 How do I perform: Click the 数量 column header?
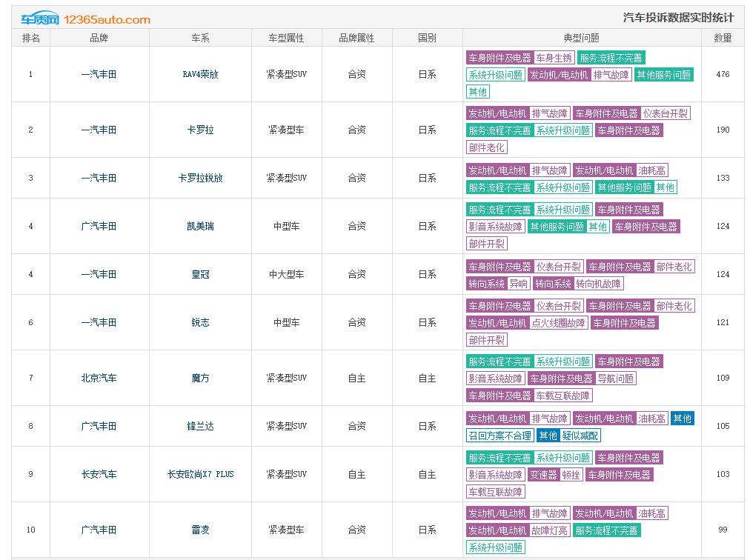point(723,38)
